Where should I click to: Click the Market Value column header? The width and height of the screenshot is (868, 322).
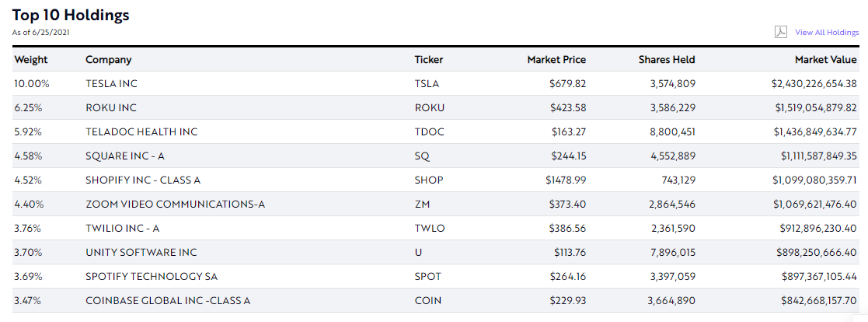tap(825, 59)
